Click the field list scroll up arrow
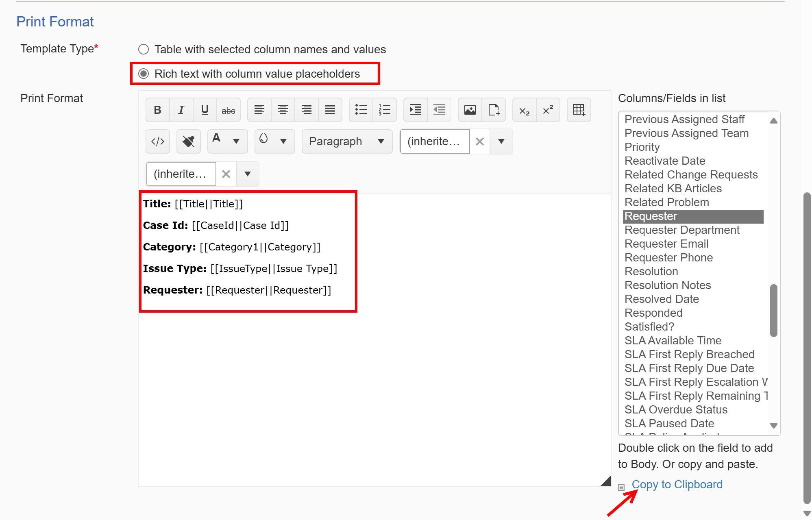 click(x=774, y=121)
